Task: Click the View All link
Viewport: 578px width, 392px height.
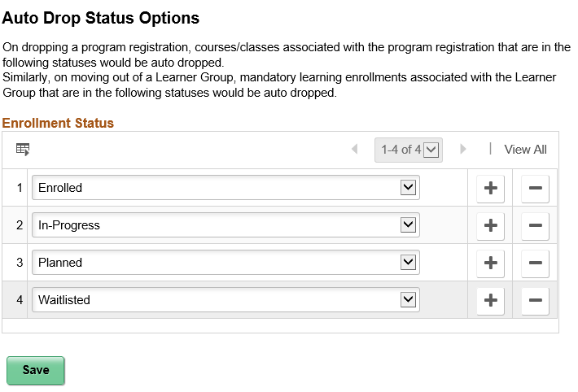Action: coord(525,150)
